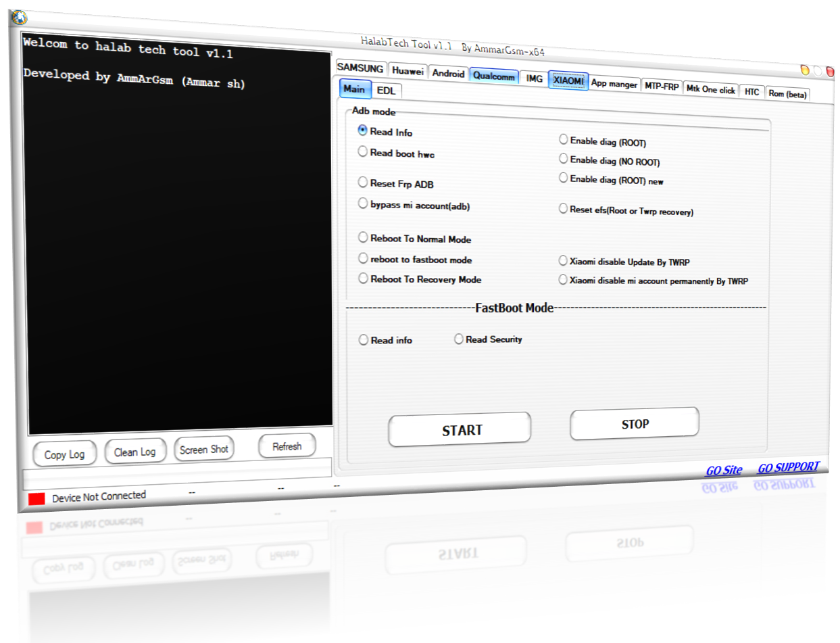Click the Refresh button
The height and width of the screenshot is (643, 840).
(287, 446)
